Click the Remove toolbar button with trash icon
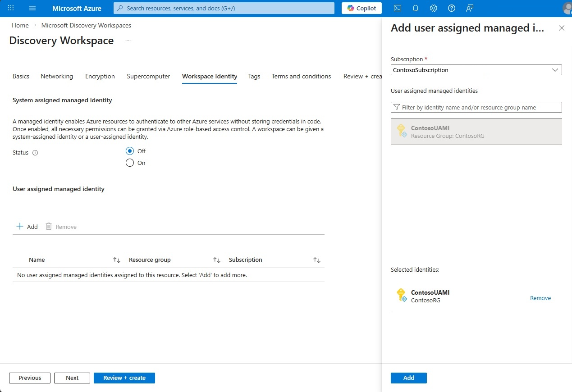This screenshot has height=392, width=572. tap(61, 227)
